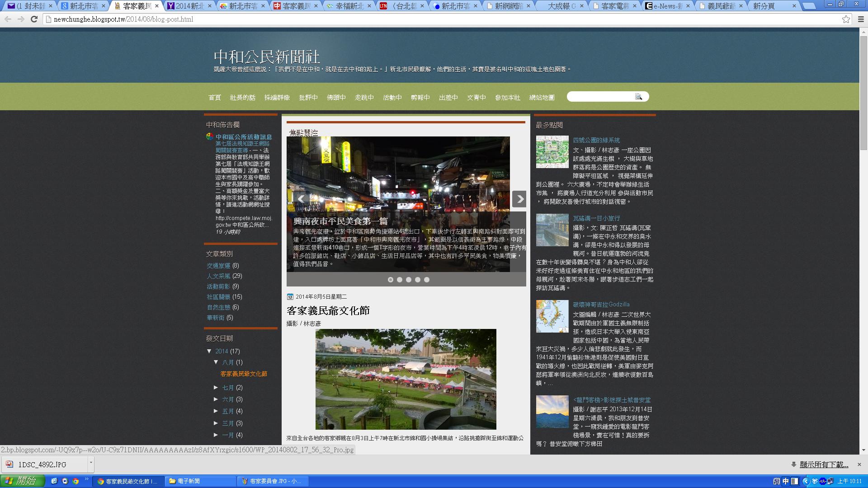Screen dimensions: 868x488
Task: Select the first slider pagination dot
Action: tap(391, 280)
